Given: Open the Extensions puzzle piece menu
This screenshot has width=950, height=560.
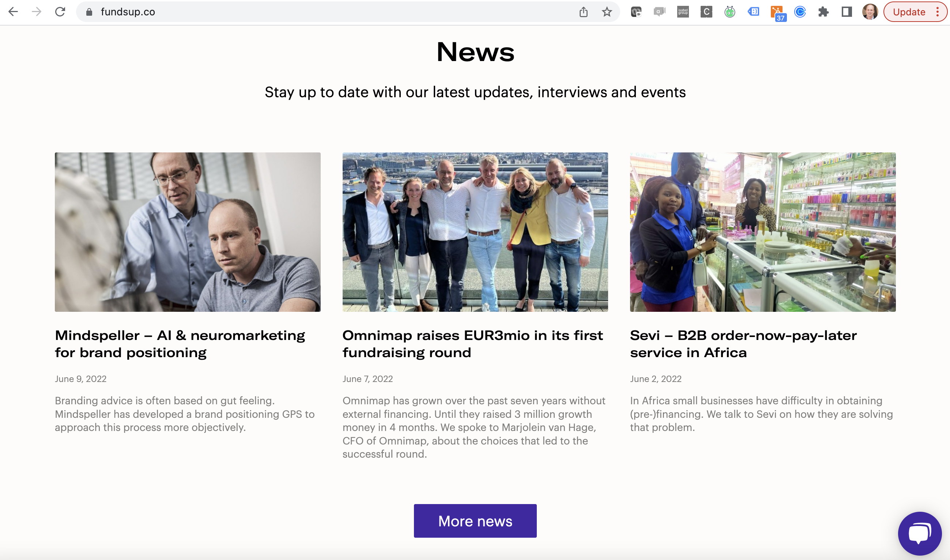Looking at the screenshot, I should pos(823,12).
